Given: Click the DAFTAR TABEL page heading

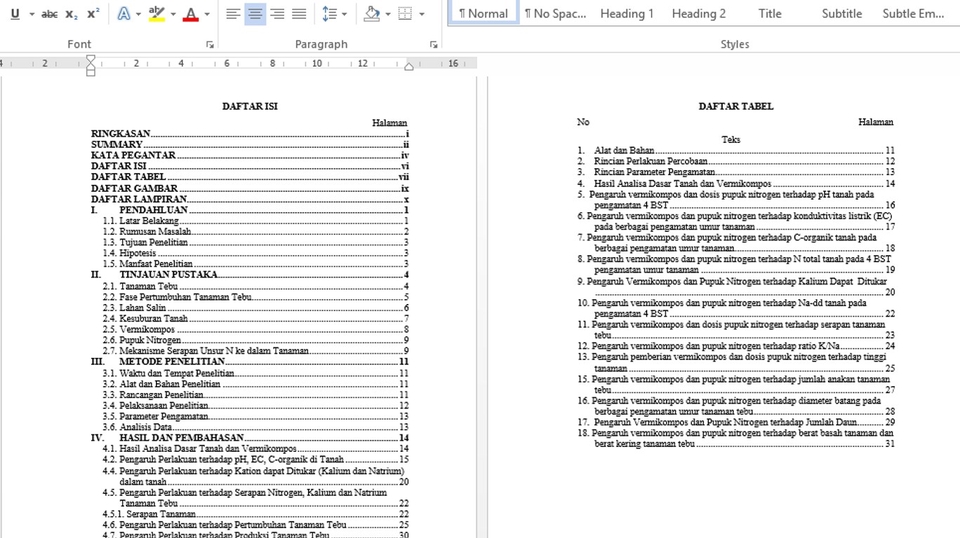Looking at the screenshot, I should [x=736, y=106].
